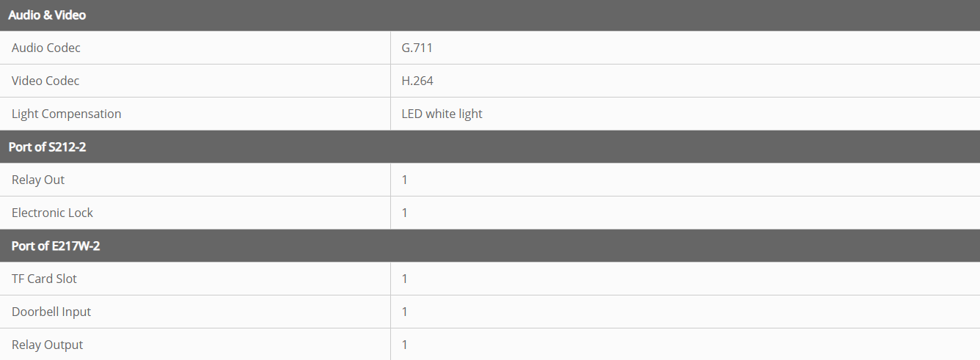The image size is (980, 360).
Task: Select the Doorbell Input label
Action: tap(51, 312)
